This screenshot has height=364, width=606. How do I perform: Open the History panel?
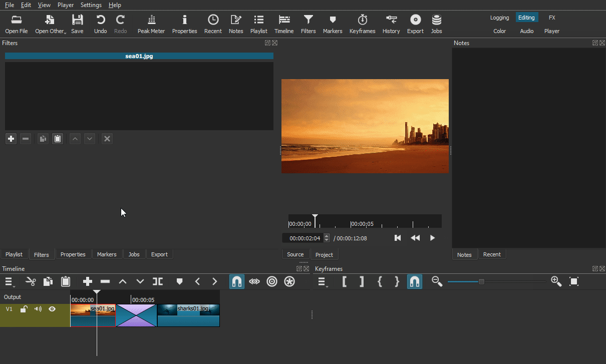click(391, 23)
